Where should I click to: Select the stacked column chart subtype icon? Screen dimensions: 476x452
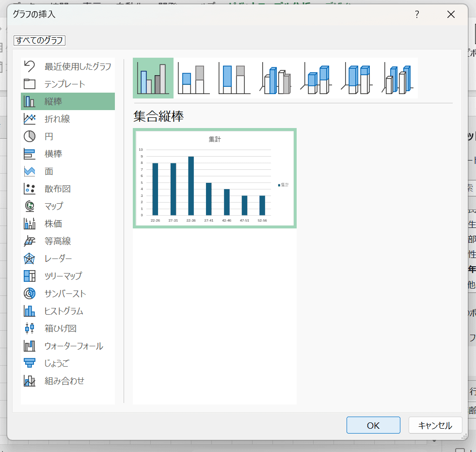click(x=194, y=79)
